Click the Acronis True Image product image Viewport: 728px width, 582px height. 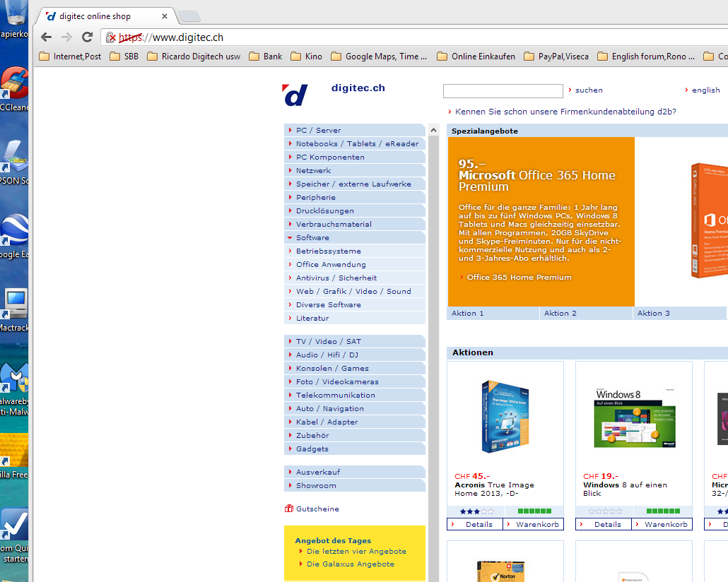click(x=505, y=416)
